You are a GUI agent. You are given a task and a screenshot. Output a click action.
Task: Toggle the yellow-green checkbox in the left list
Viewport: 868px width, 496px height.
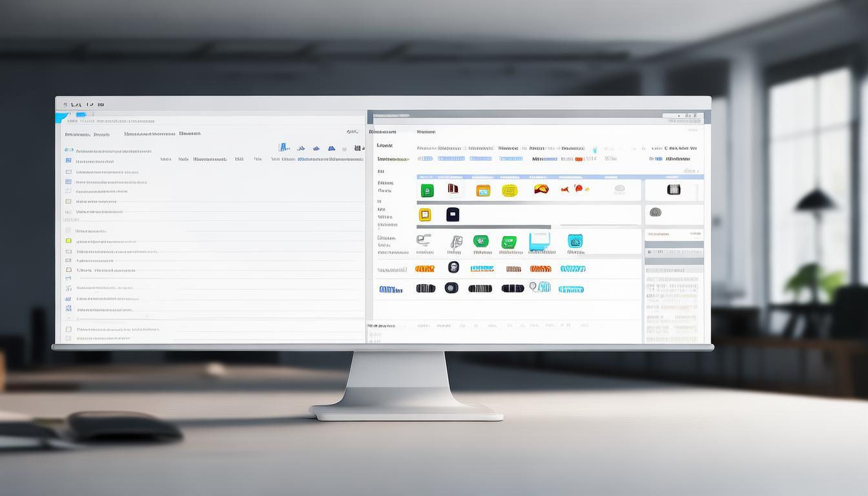68,241
